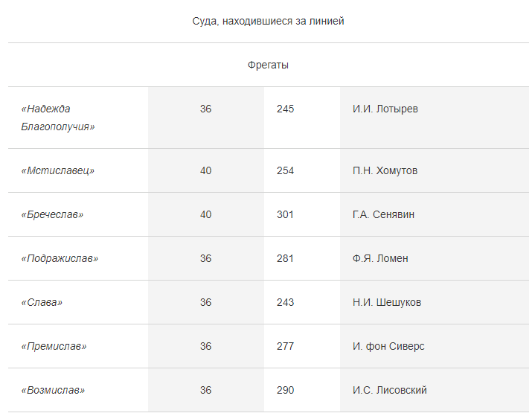Click commander Н.И. Шешуков
The height and width of the screenshot is (416, 532).
tap(387, 302)
